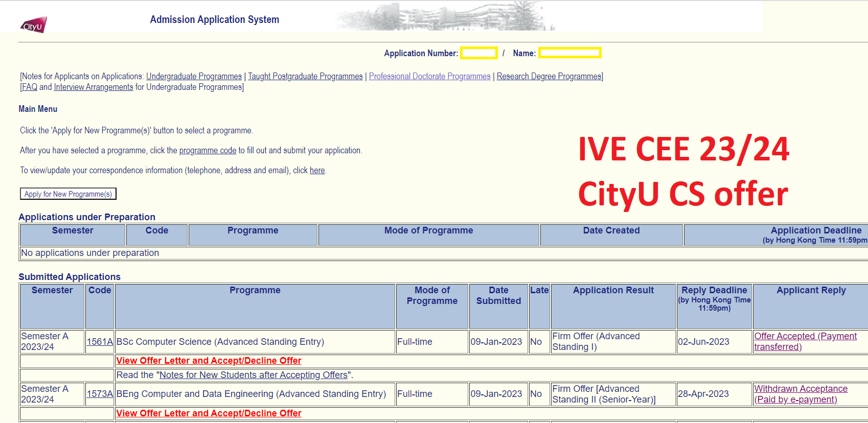Open programme code 1573A
Viewport: 868px width, 423px height.
(x=100, y=394)
